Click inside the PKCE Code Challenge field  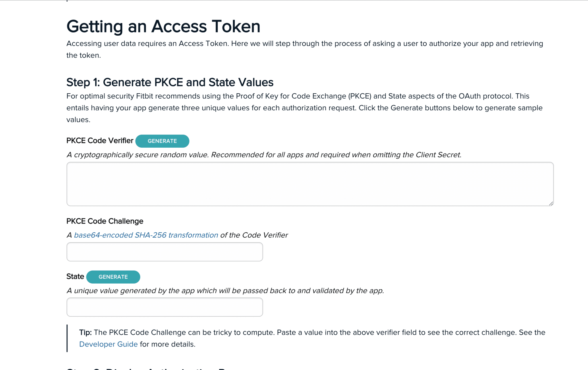pos(165,252)
